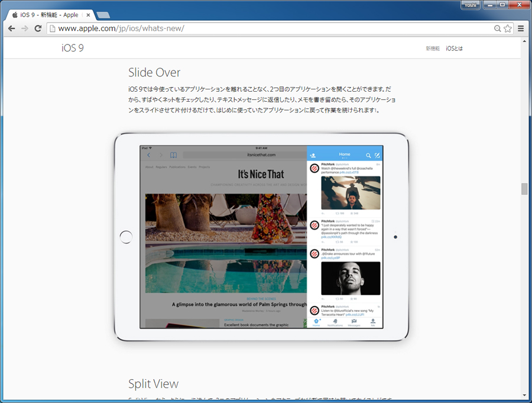Select the Twitter Notifications bell tab
Viewport: 532px width, 403px height.
(335, 322)
